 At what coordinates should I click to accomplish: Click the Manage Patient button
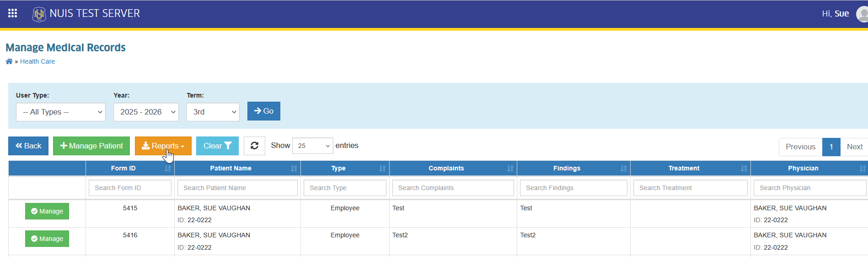pyautogui.click(x=91, y=146)
